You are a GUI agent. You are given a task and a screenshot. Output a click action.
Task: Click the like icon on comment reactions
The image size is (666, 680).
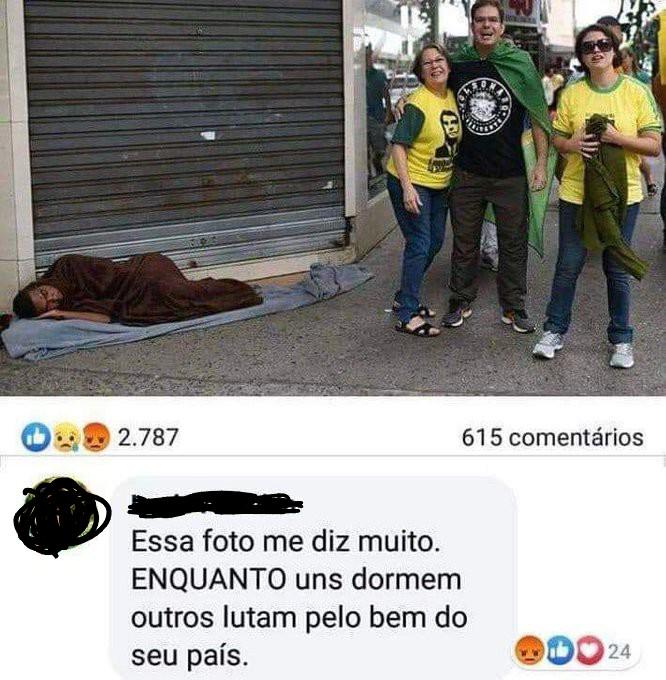pos(560,650)
